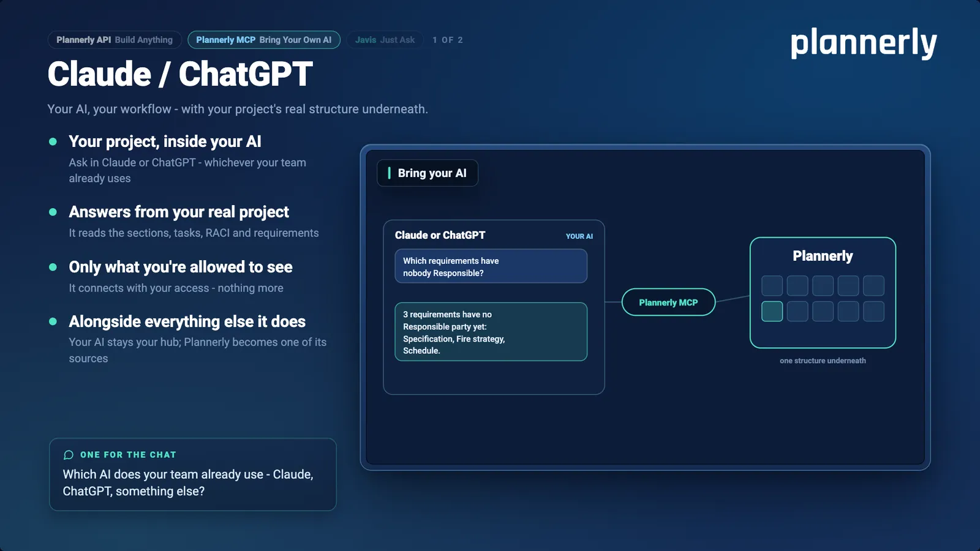980x551 pixels.
Task: Click 'Only what you're allowed to see' bullet
Action: point(181,267)
